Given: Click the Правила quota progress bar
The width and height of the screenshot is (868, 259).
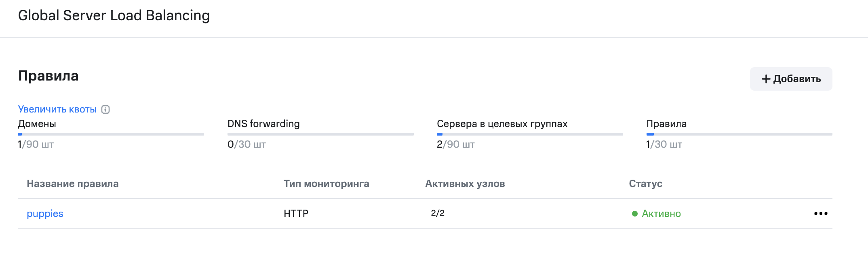Looking at the screenshot, I should (739, 134).
